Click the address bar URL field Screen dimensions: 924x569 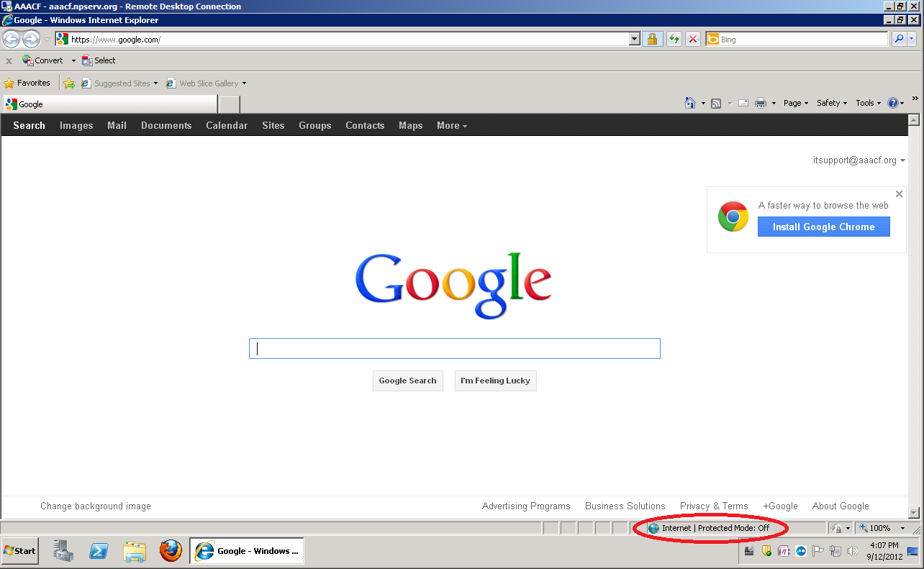pyautogui.click(x=348, y=40)
